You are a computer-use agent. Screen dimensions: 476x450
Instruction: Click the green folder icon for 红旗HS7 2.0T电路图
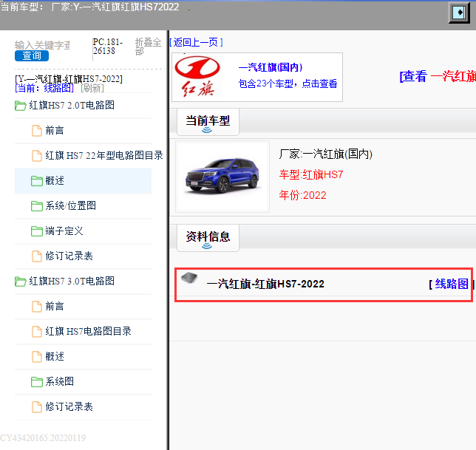tap(21, 106)
